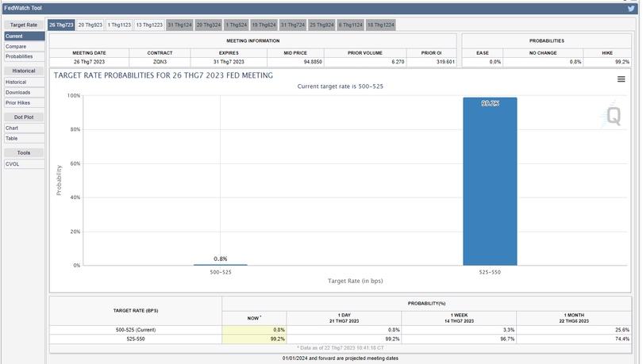Viewport: 643px width, 364px height.
Task: Click the tall 525-550 probability bar
Action: click(x=490, y=182)
